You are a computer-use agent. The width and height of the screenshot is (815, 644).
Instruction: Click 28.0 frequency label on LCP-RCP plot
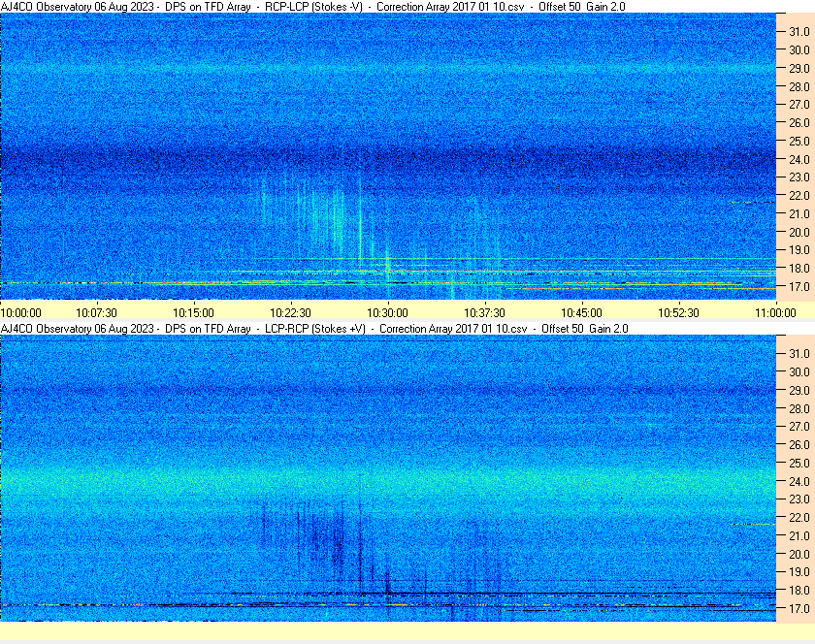tap(799, 408)
